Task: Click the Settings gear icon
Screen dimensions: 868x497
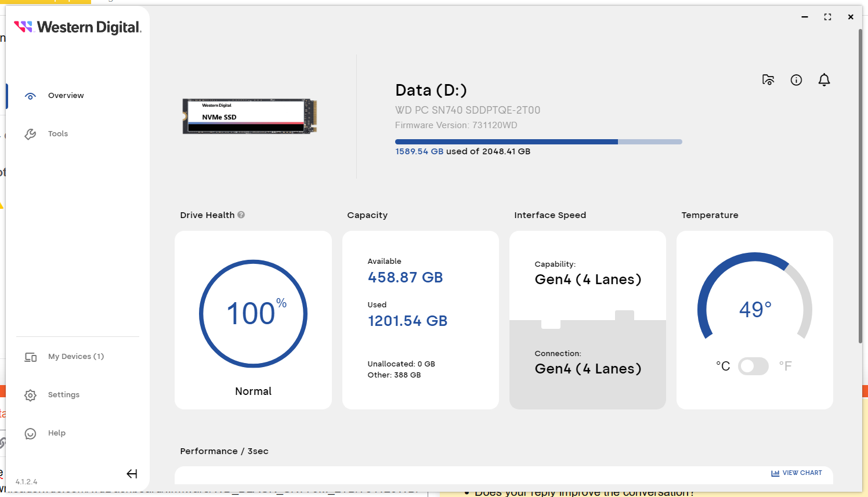Action: [31, 396]
